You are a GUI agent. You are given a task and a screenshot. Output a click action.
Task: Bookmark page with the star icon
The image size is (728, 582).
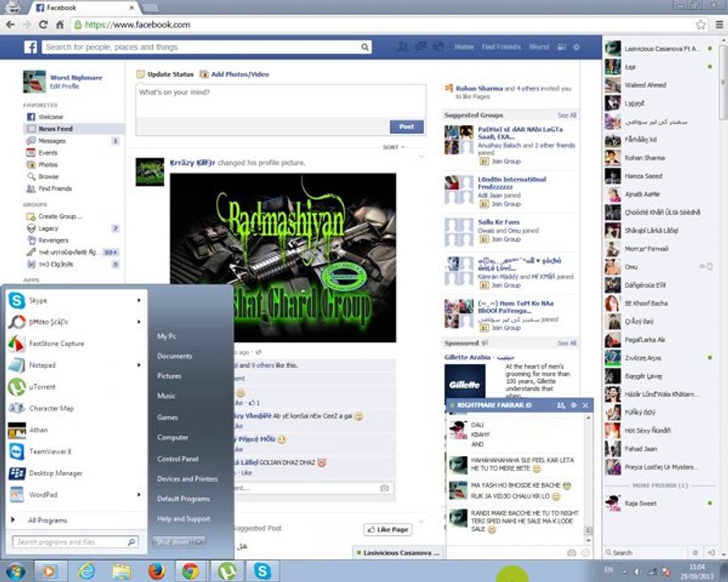[700, 24]
